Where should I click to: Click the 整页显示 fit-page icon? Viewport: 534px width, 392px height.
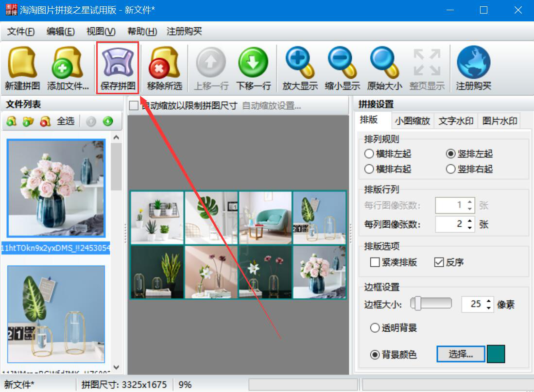tap(427, 68)
